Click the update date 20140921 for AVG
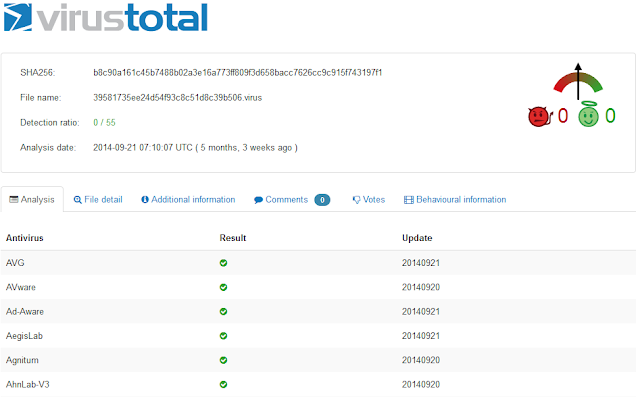The width and height of the screenshot is (640, 397). 421,263
